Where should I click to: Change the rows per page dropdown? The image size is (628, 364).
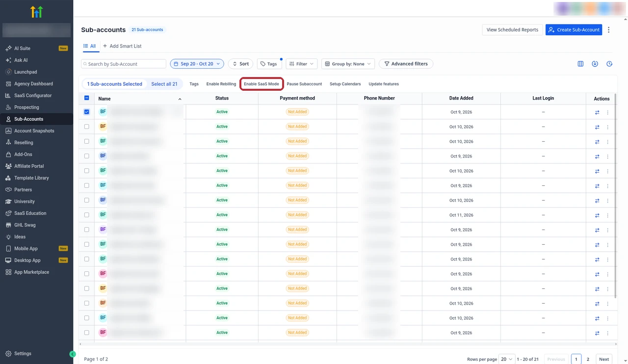click(x=507, y=359)
